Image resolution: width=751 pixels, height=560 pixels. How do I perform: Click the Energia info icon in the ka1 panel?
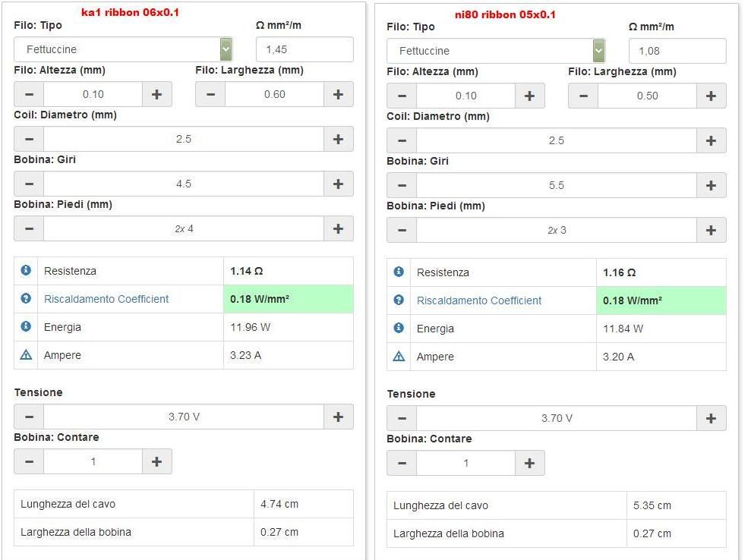[x=26, y=326]
